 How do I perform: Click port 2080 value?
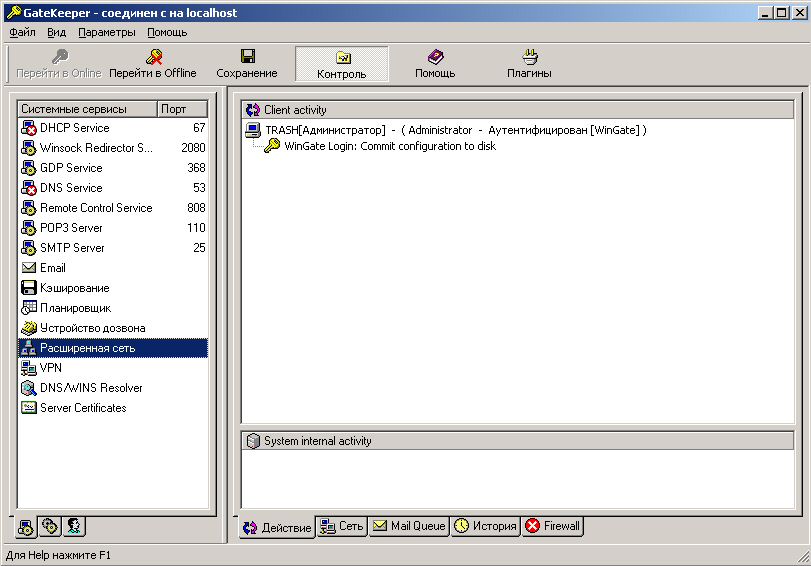[193, 148]
